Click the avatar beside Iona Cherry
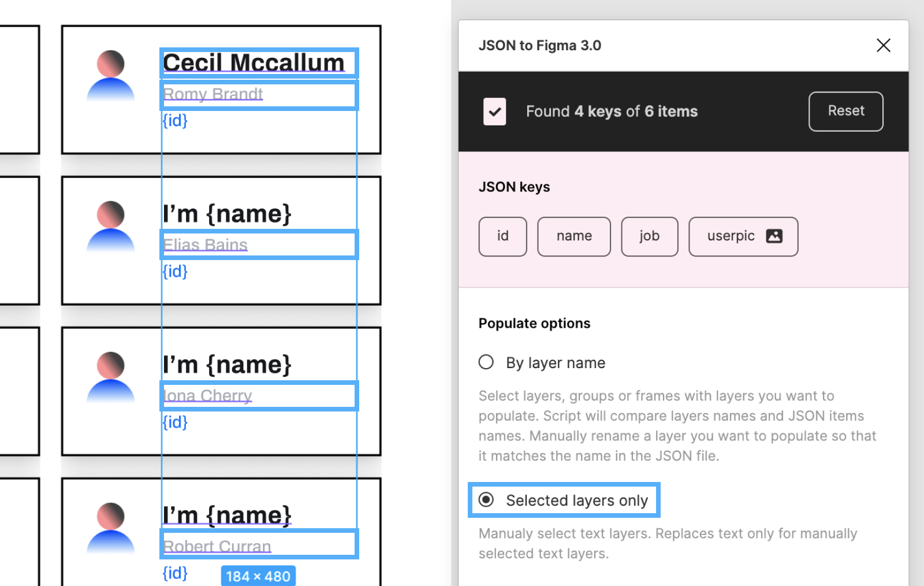 [110, 377]
